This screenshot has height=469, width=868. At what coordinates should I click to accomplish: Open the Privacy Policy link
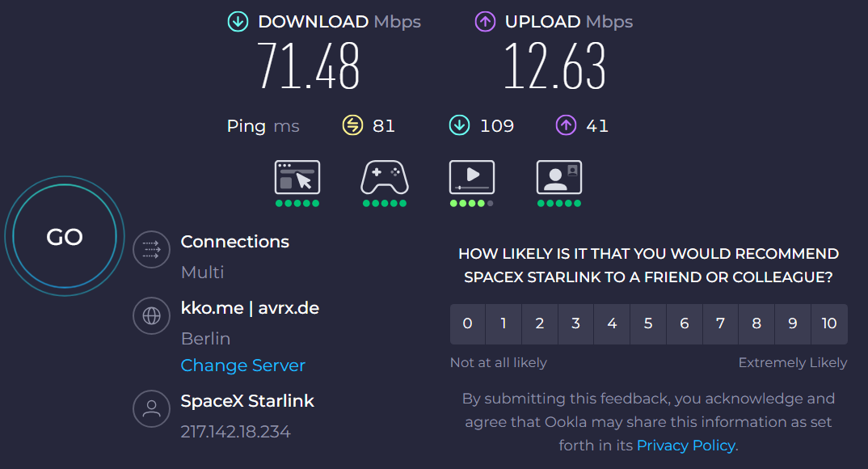[685, 446]
